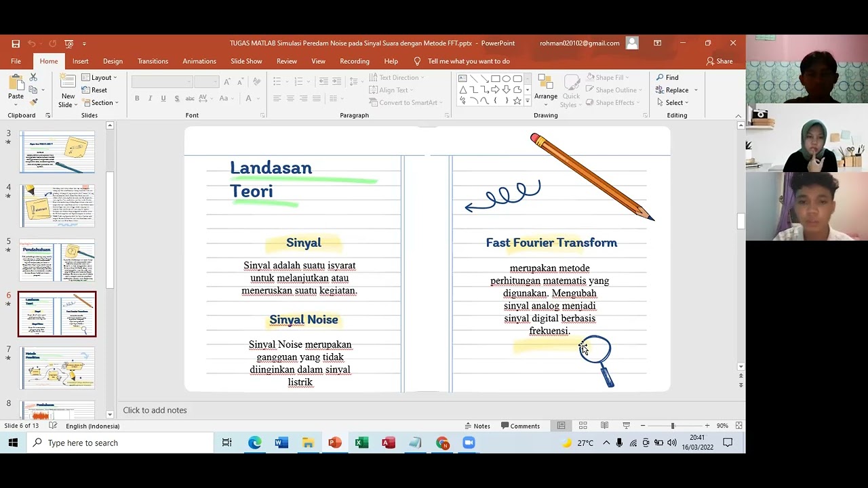Screen dimensions: 868x488
Task: Switch to the Transitions tab
Action: tap(153, 61)
